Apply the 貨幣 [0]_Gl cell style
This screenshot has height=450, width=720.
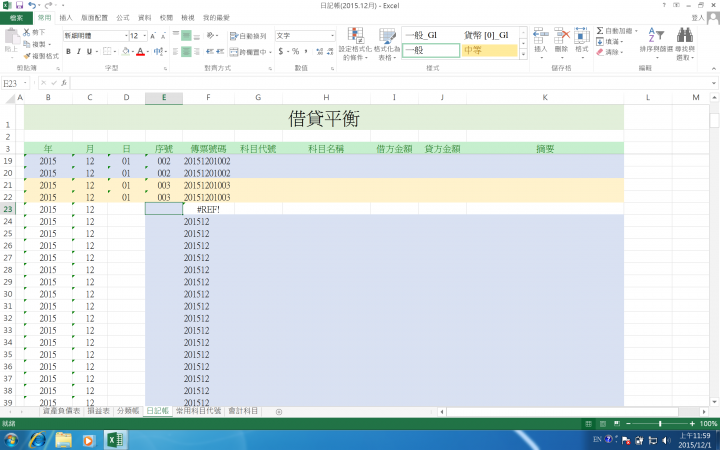489,35
